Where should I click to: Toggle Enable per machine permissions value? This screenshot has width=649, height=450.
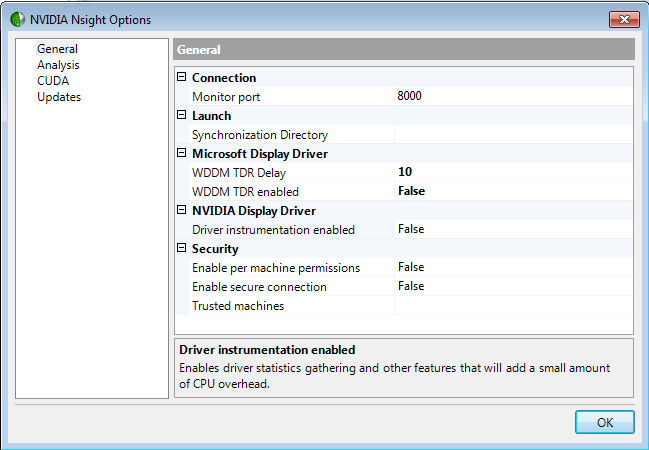tap(512, 268)
